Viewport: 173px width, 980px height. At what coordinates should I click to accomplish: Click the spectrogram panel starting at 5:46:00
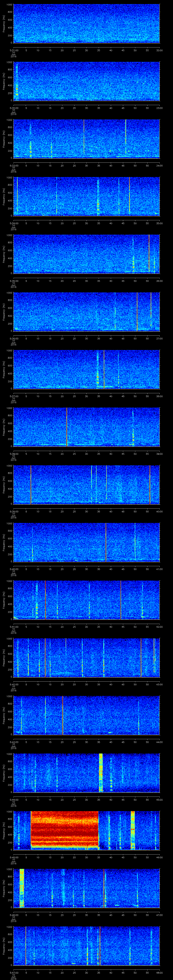pos(87,888)
